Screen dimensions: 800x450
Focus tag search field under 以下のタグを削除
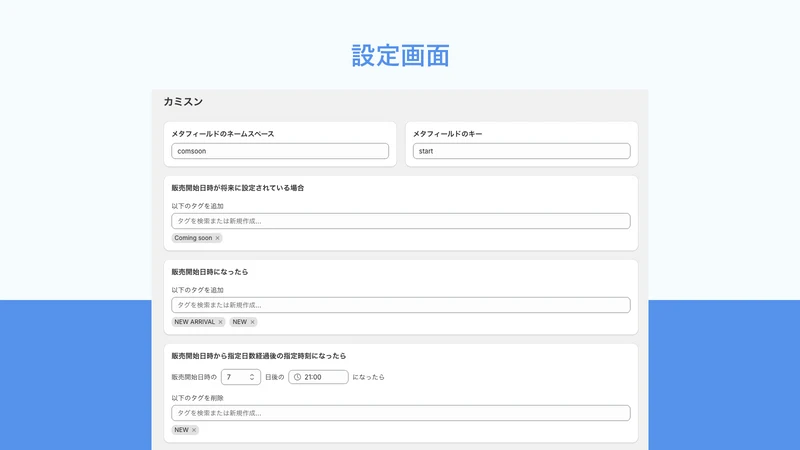(401, 413)
